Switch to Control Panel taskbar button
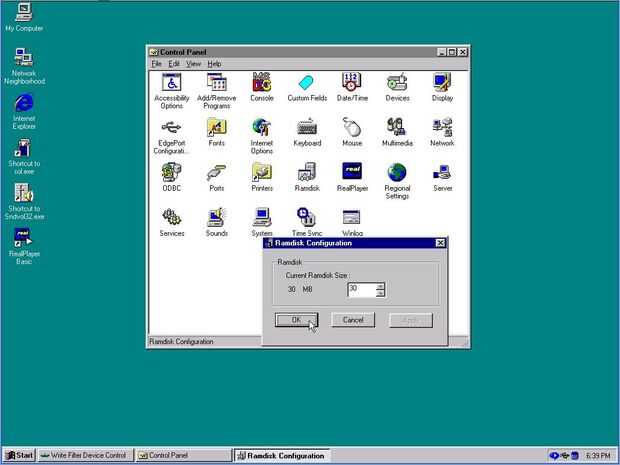The width and height of the screenshot is (620, 465). (x=183, y=455)
